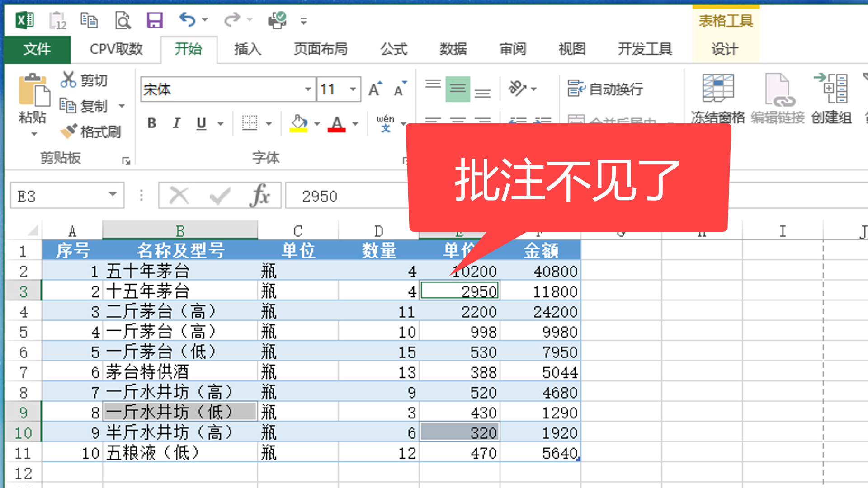Toggle italic formatting

(x=177, y=123)
